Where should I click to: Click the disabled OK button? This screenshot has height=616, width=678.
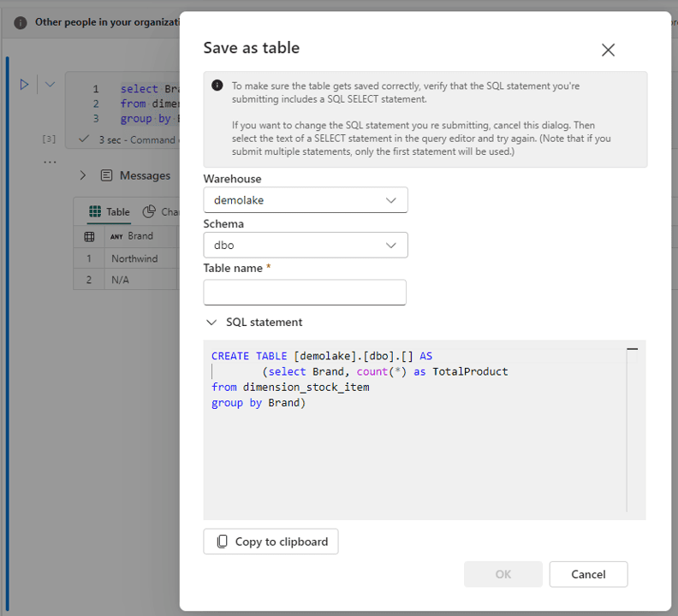click(x=503, y=574)
